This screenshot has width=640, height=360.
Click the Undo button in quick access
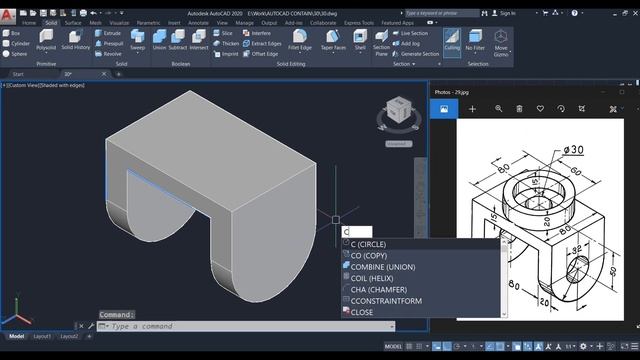point(93,13)
